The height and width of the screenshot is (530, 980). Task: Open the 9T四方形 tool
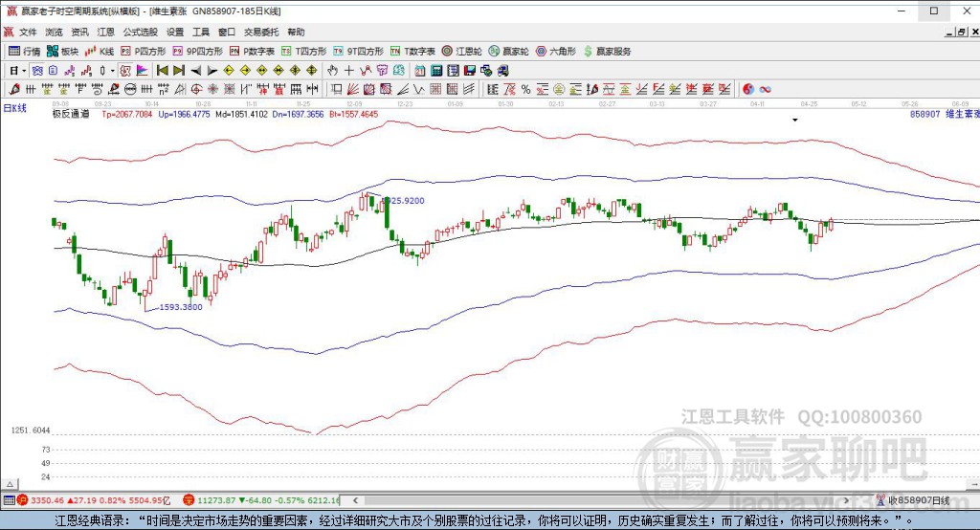358,52
